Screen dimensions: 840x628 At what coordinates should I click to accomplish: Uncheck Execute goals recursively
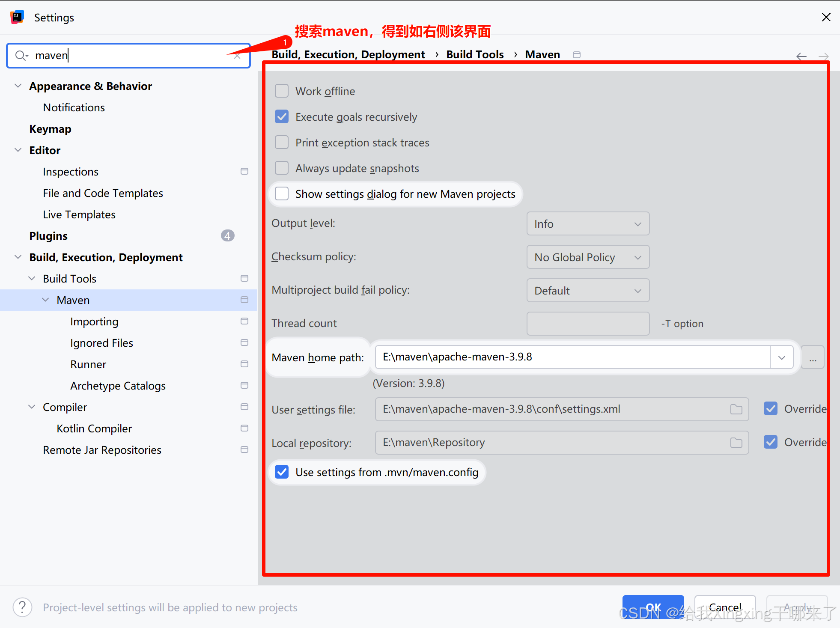tap(282, 117)
